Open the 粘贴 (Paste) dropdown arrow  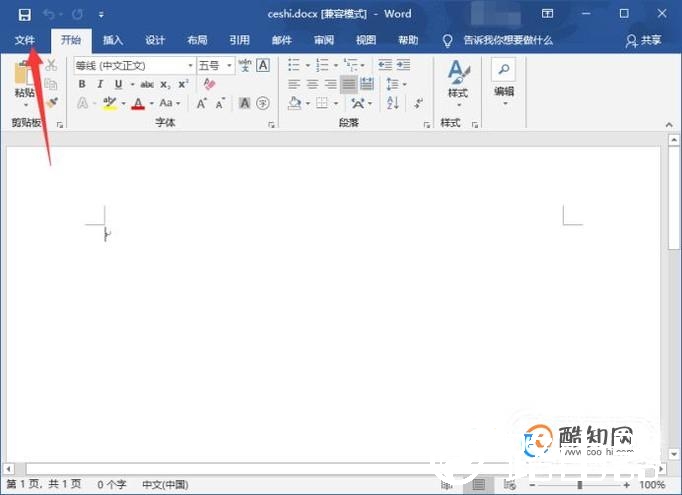click(26, 105)
